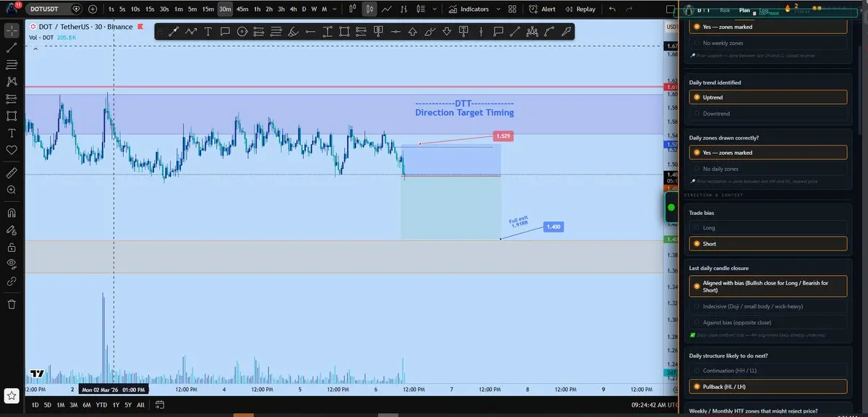868x417 pixels.
Task: Click the DTT Direction Target Timing text
Action: click(464, 108)
